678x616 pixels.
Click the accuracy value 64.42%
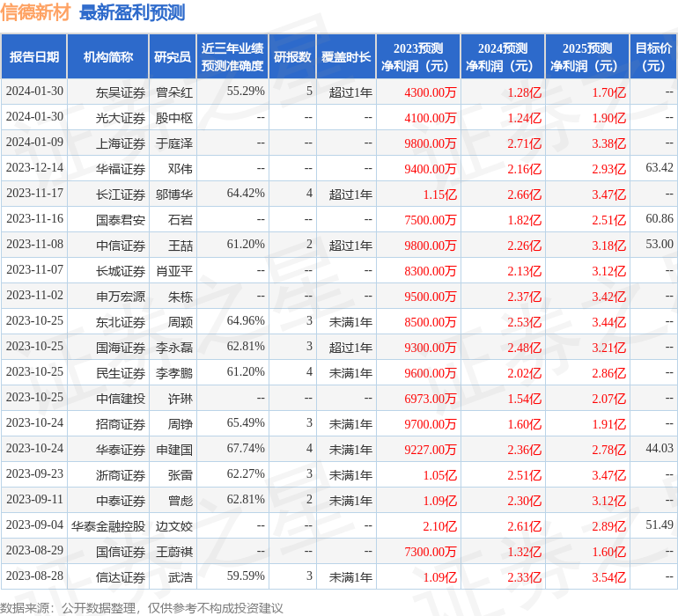pos(246,193)
